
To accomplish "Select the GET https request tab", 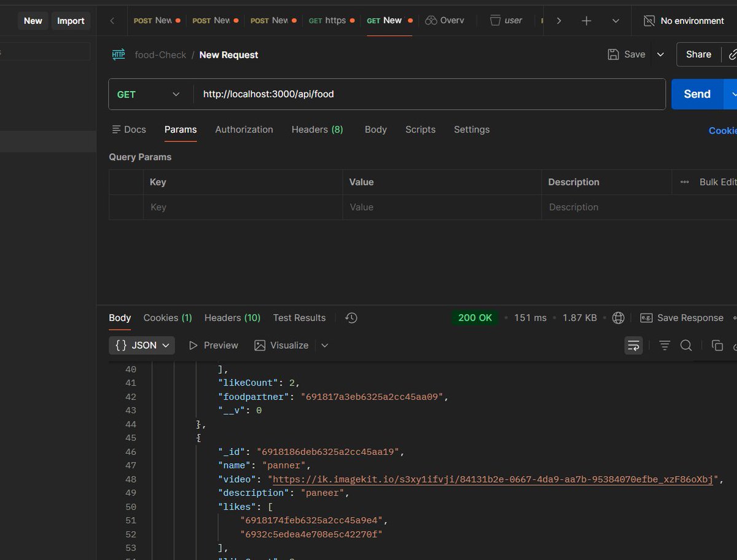I will click(x=332, y=21).
